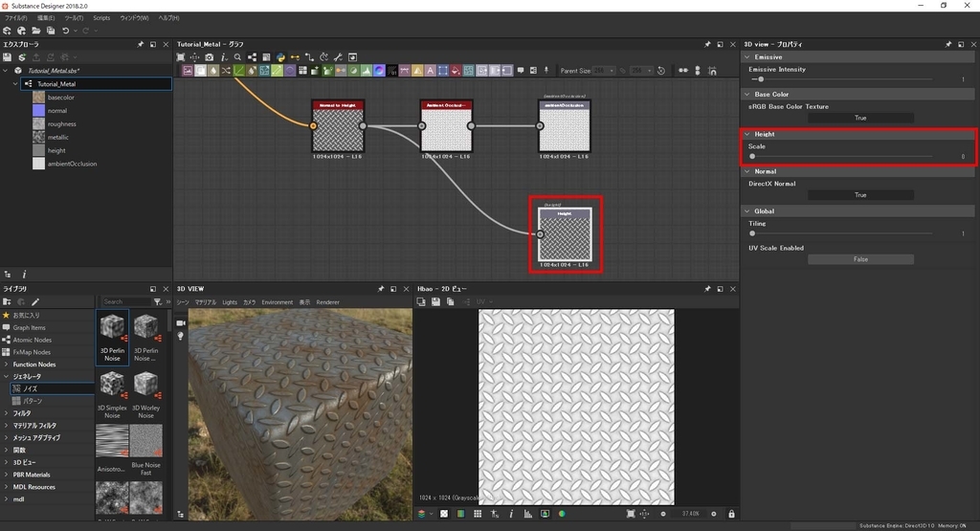Viewport: 980px width, 531px height.
Task: Open the Scripts menu
Action: [x=100, y=18]
